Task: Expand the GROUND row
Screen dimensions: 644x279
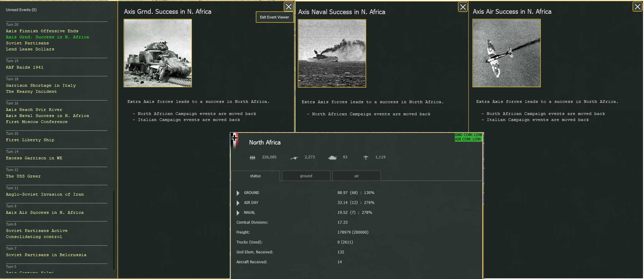Action: point(238,193)
